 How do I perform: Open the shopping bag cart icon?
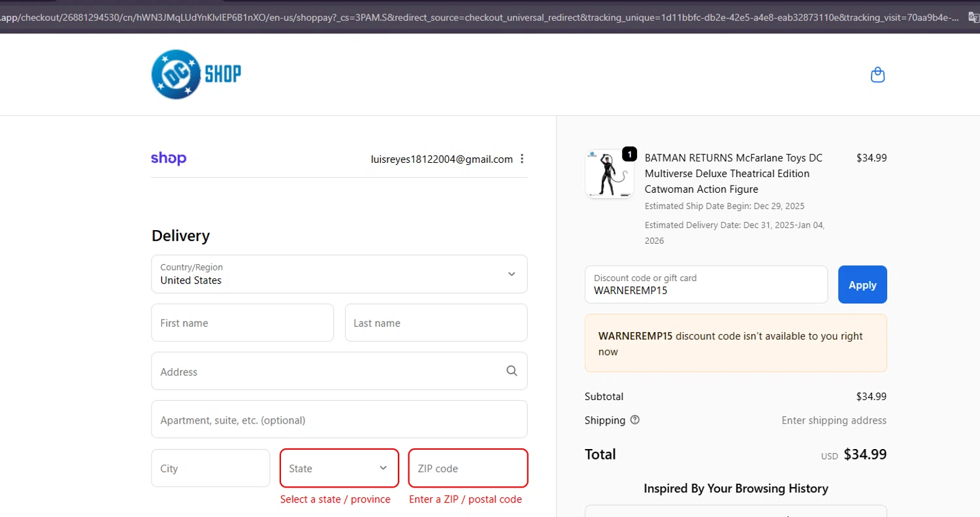(877, 75)
